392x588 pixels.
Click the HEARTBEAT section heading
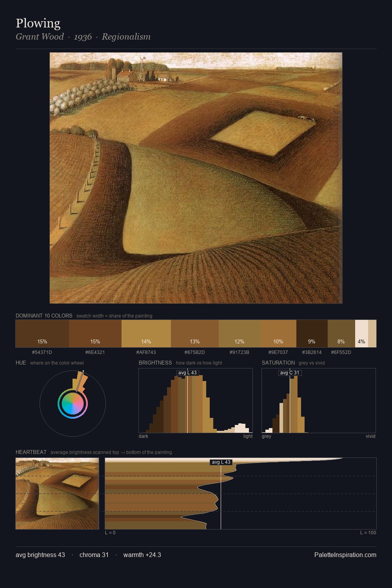(31, 452)
